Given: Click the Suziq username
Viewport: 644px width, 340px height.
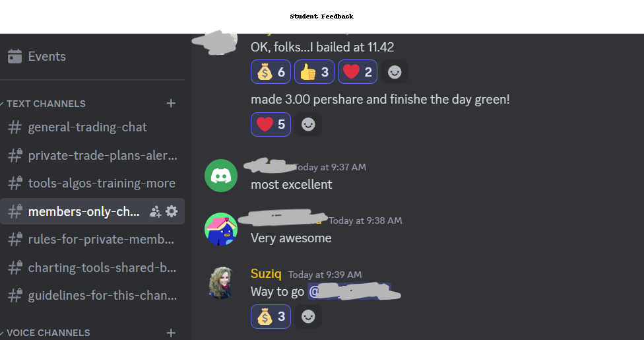Looking at the screenshot, I should tap(266, 274).
